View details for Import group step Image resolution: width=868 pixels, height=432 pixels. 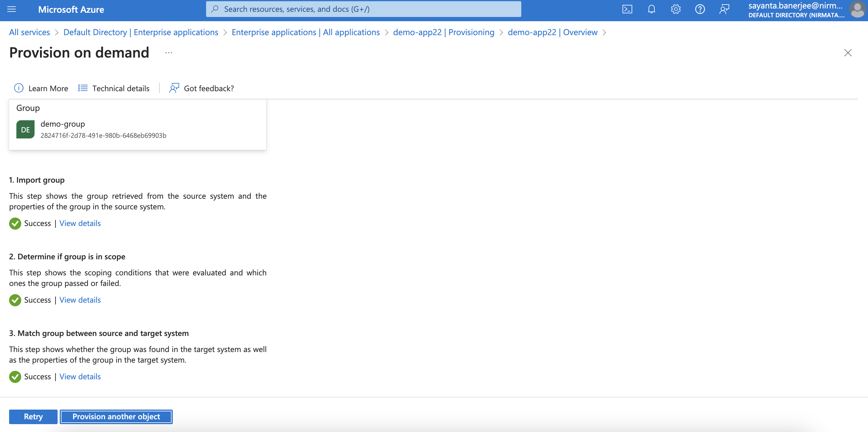[x=80, y=223]
